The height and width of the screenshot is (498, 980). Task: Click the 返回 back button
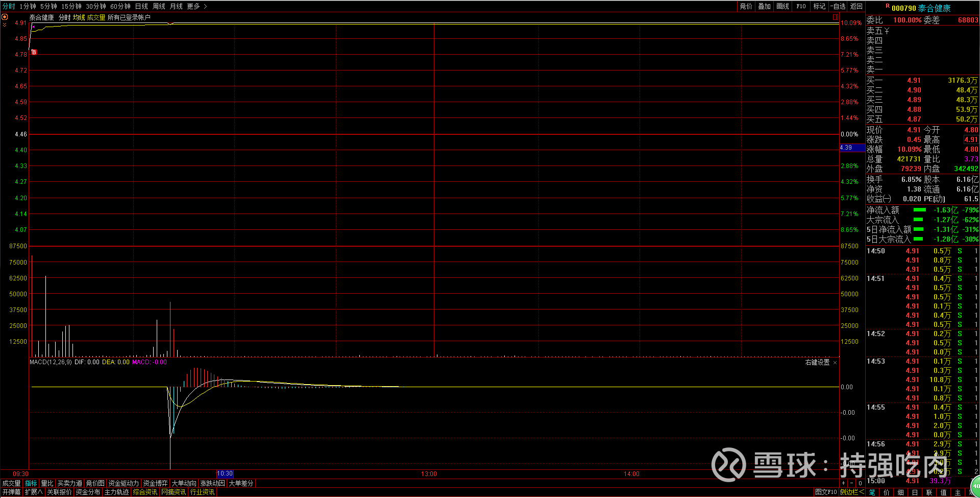856,6
